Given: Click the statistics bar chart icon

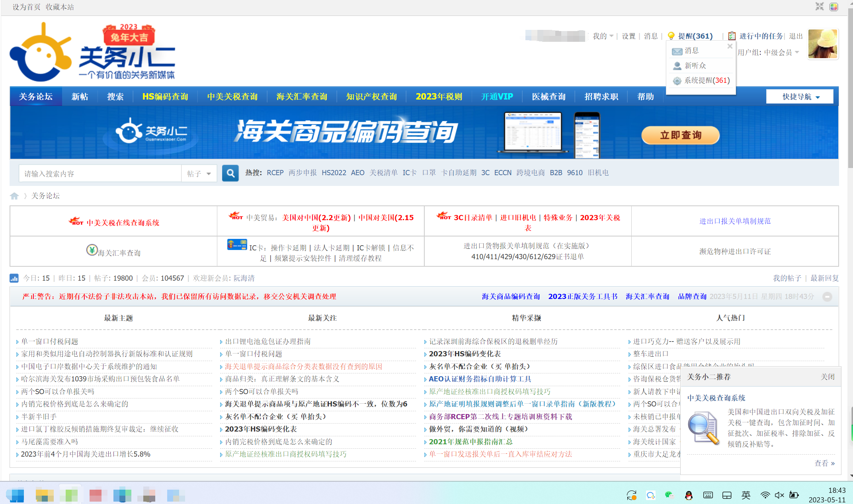Looking at the screenshot, I should point(14,278).
